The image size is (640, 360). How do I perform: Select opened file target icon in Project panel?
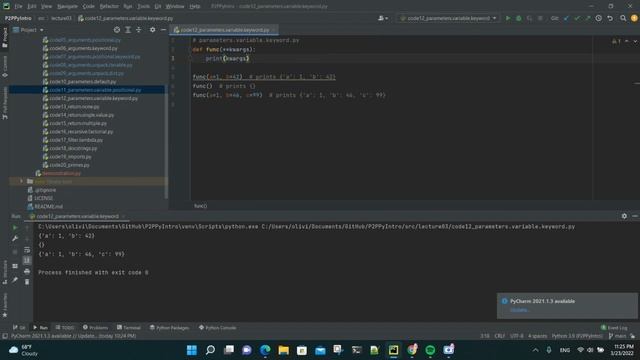click(x=117, y=30)
